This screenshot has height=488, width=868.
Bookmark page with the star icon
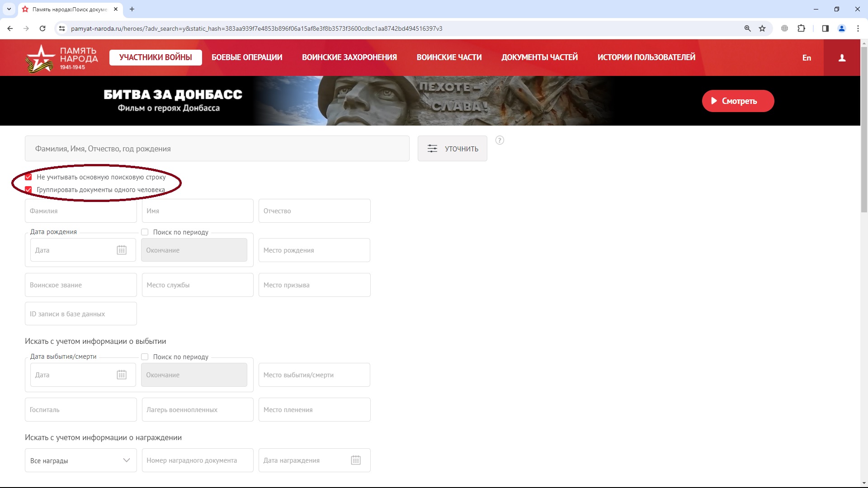click(762, 28)
